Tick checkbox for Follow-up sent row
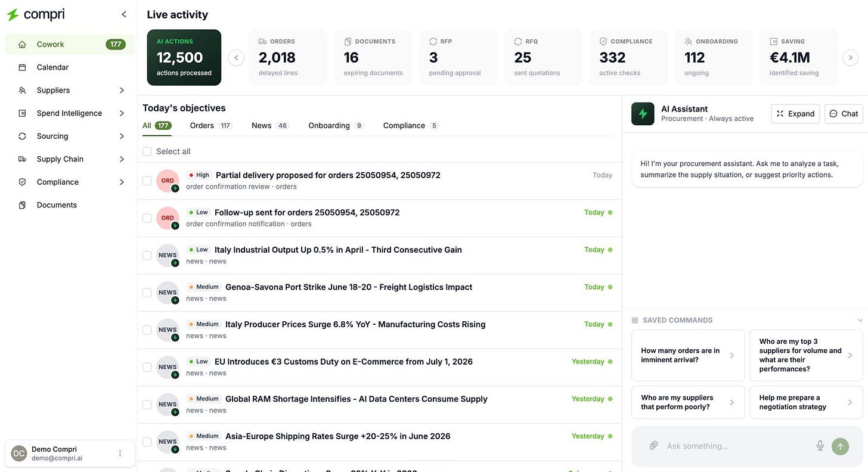Screen dimensions: 868x472 147,218
